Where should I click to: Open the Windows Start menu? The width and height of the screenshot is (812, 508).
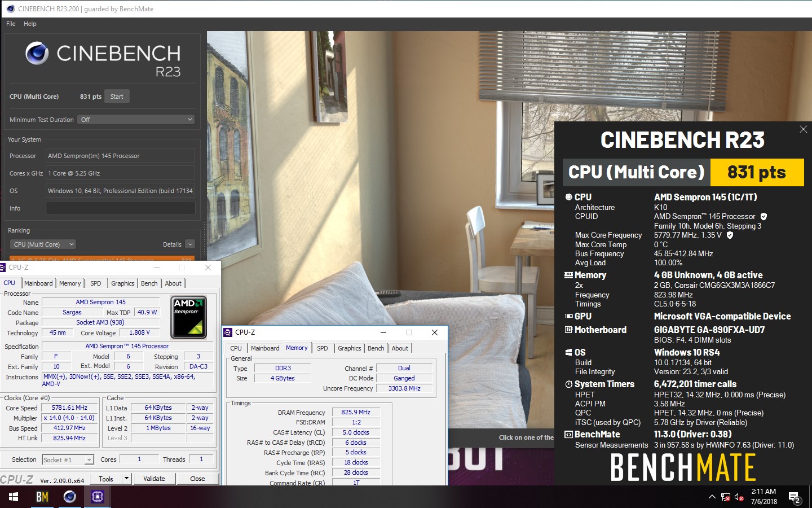tap(14, 497)
